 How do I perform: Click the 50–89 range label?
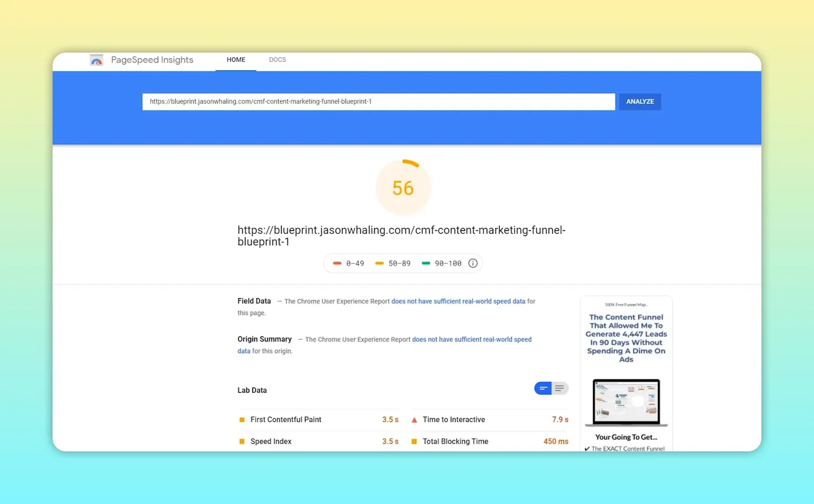(399, 264)
